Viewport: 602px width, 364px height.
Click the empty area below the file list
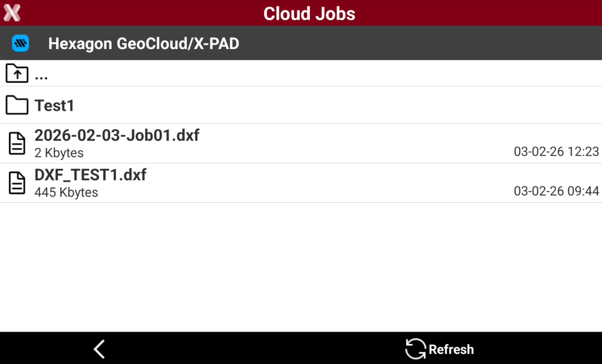tap(301, 267)
